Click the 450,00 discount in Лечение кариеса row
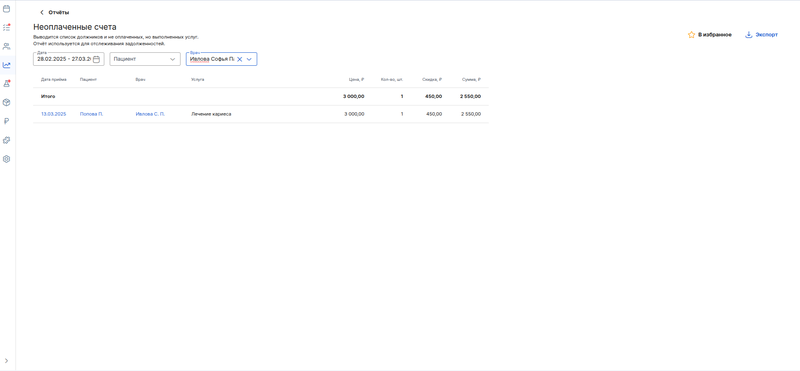 pyautogui.click(x=434, y=114)
